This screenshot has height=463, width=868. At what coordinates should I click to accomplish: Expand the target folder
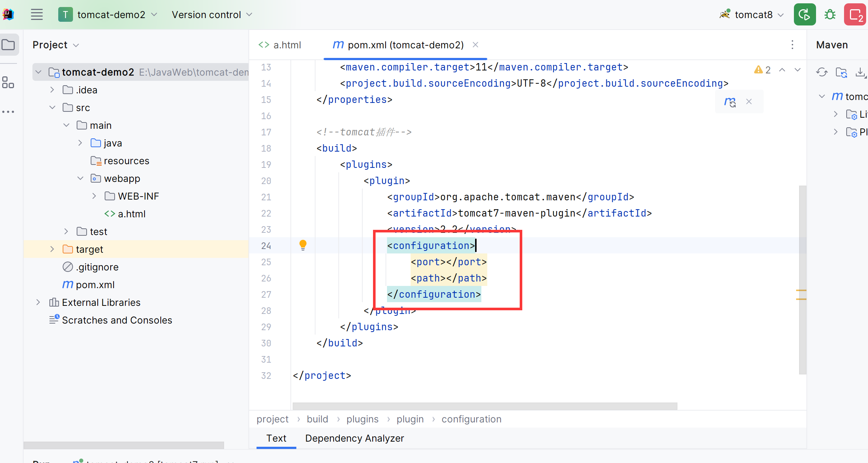click(52, 249)
